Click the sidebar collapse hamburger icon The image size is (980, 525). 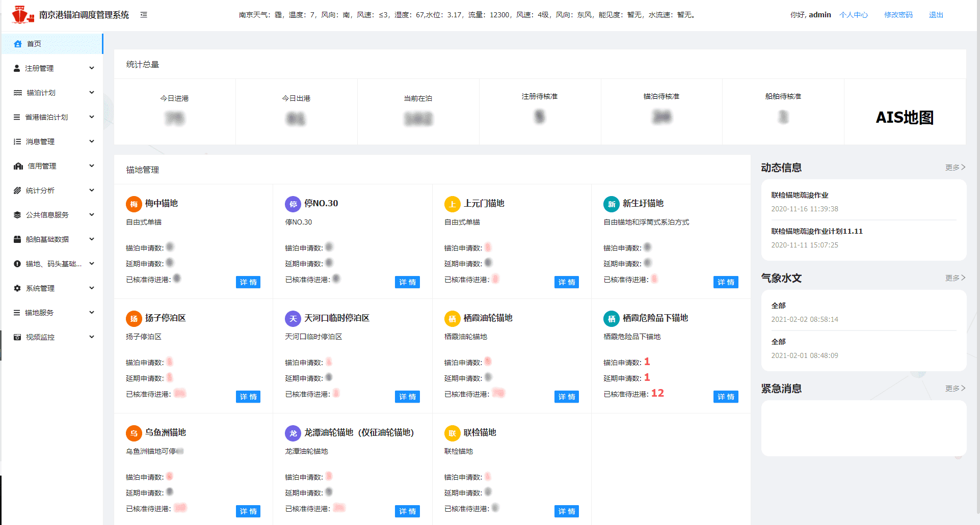click(144, 15)
